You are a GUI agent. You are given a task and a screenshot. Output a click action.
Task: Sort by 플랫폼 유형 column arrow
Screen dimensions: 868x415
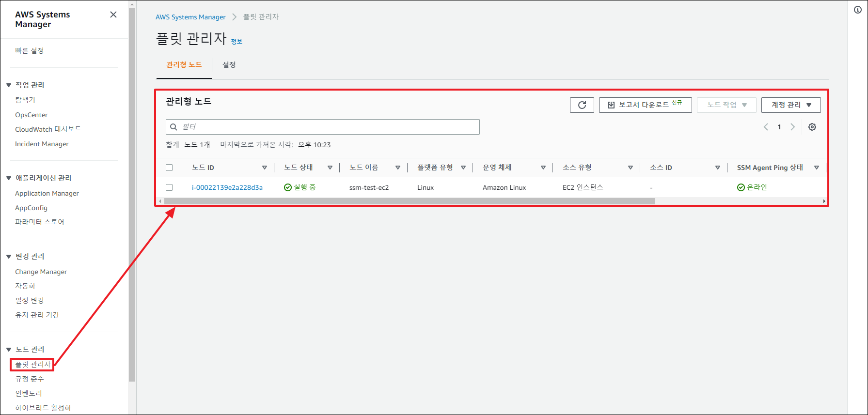463,168
